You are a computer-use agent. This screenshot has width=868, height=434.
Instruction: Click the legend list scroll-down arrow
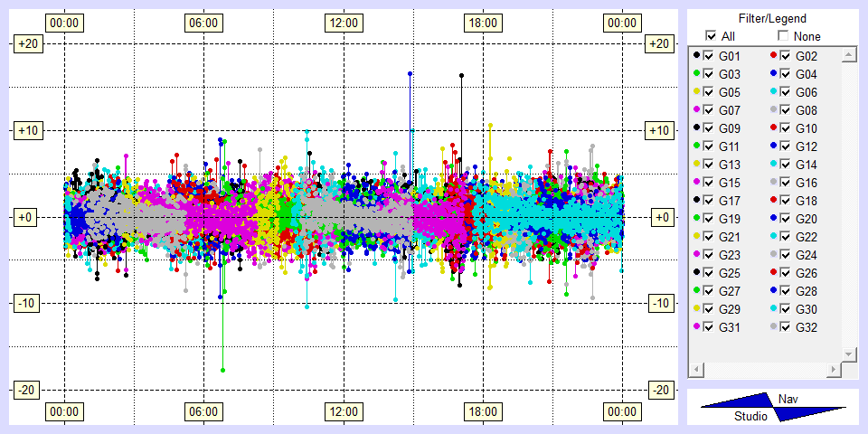[x=848, y=353]
